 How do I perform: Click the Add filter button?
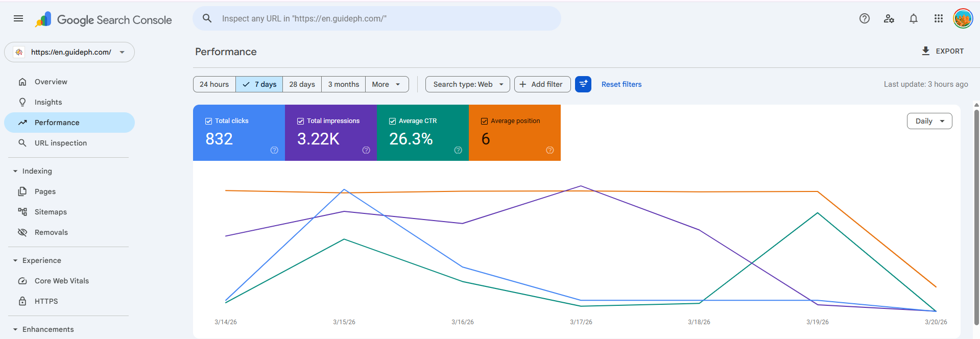point(542,84)
